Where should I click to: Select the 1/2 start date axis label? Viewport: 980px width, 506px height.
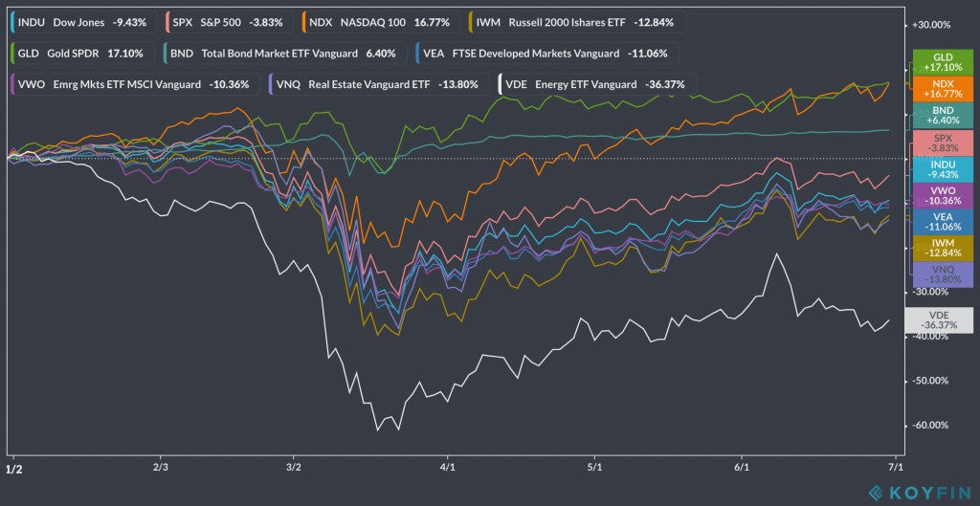pyautogui.click(x=14, y=469)
